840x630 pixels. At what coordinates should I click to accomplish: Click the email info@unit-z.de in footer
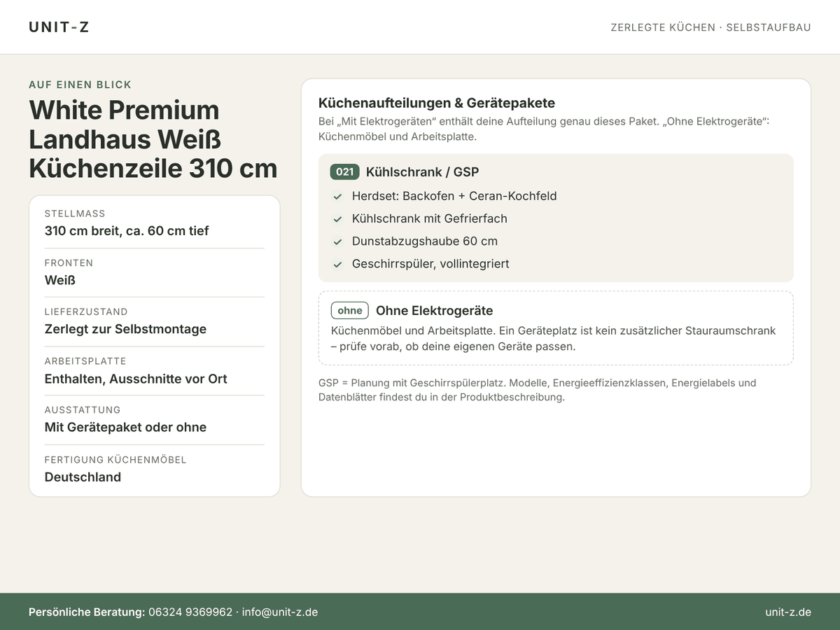(280, 612)
